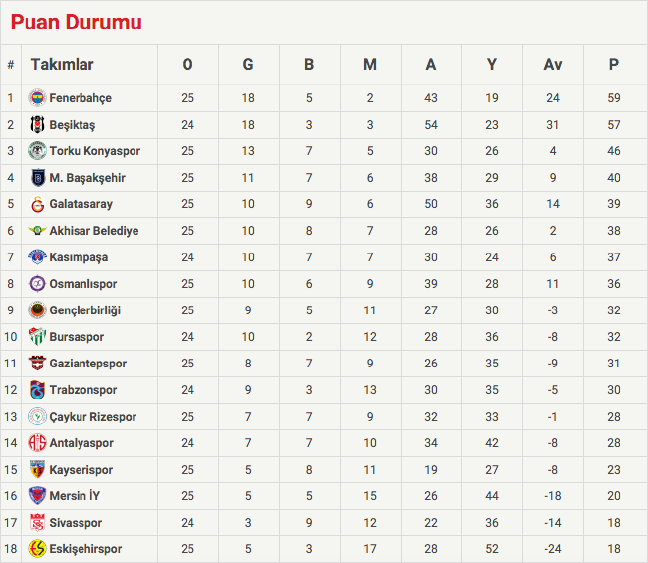Click the Sivasspor team crest

[37, 522]
